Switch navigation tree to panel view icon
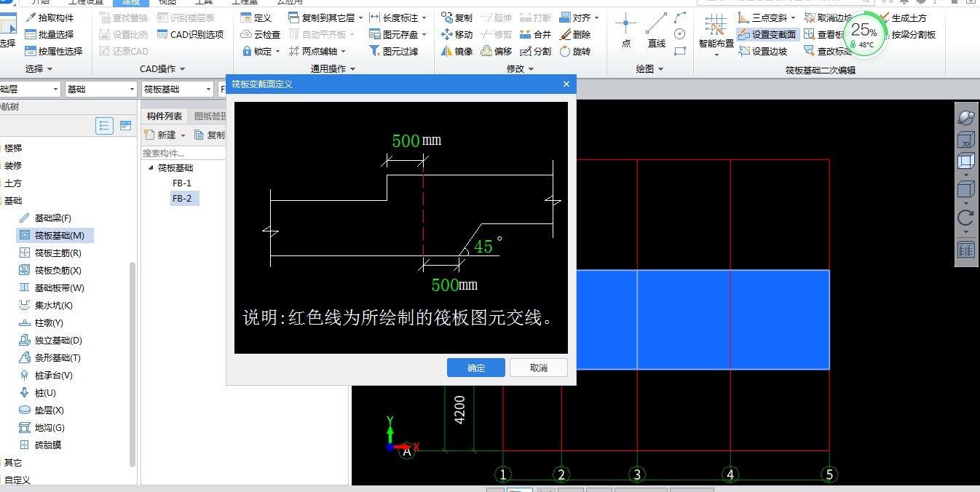The width and height of the screenshot is (980, 492). click(125, 125)
